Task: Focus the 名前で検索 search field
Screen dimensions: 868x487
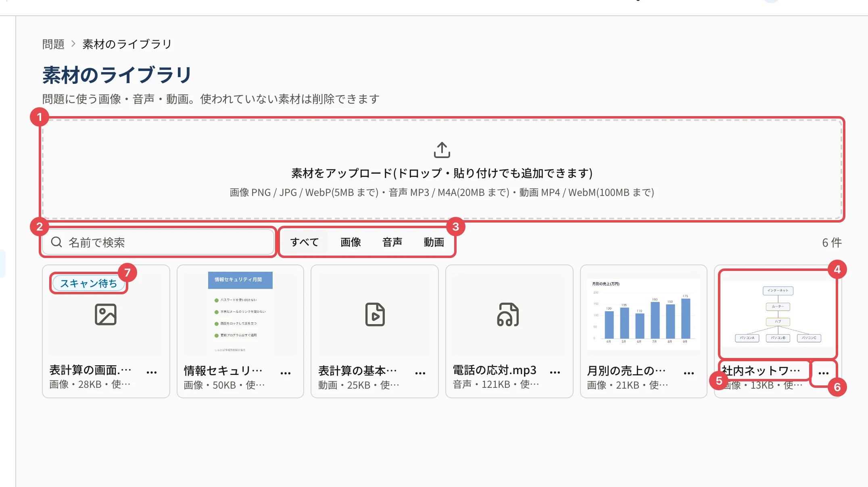Action: [159, 242]
